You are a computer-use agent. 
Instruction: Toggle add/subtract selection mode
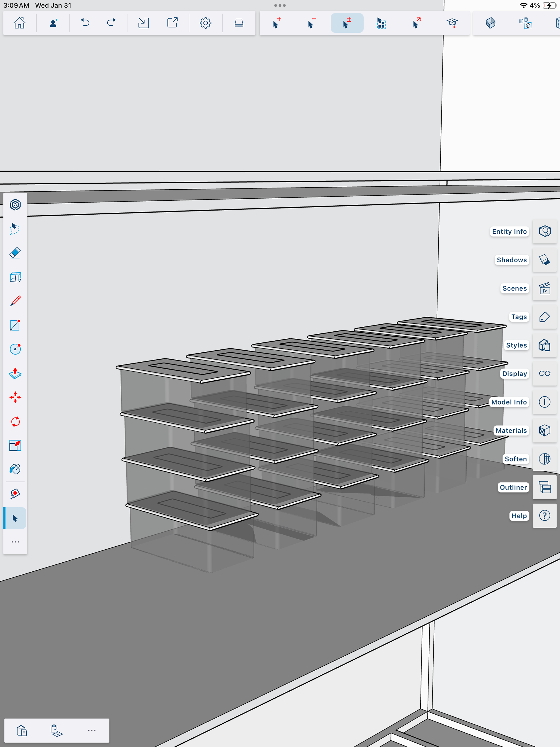(347, 23)
